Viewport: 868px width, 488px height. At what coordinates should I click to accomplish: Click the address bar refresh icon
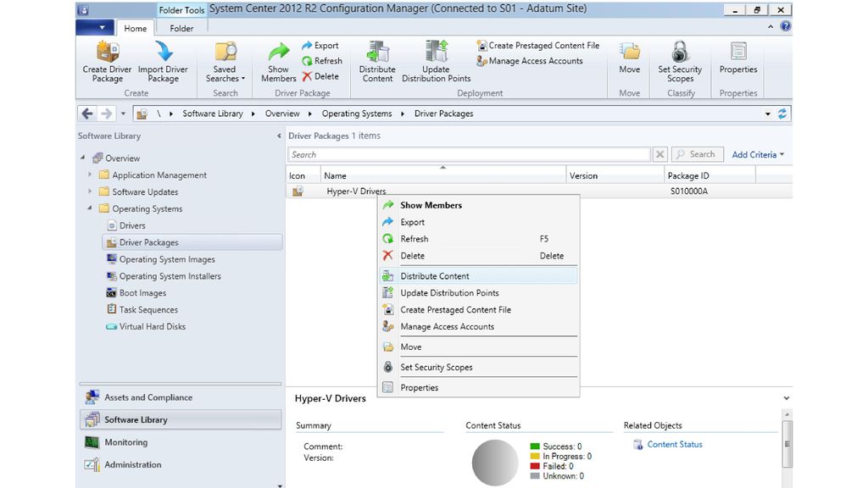pyautogui.click(x=782, y=114)
